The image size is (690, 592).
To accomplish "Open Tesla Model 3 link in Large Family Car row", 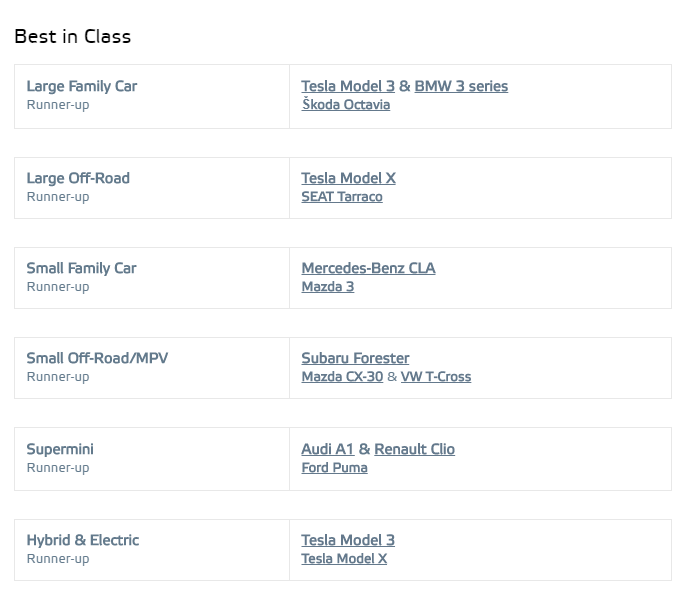I will tap(347, 86).
